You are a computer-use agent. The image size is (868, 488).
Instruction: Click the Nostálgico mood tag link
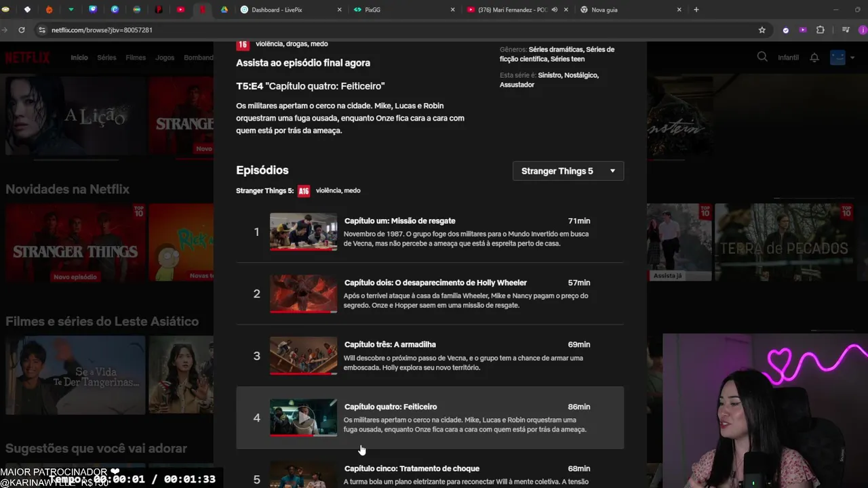[581, 75]
